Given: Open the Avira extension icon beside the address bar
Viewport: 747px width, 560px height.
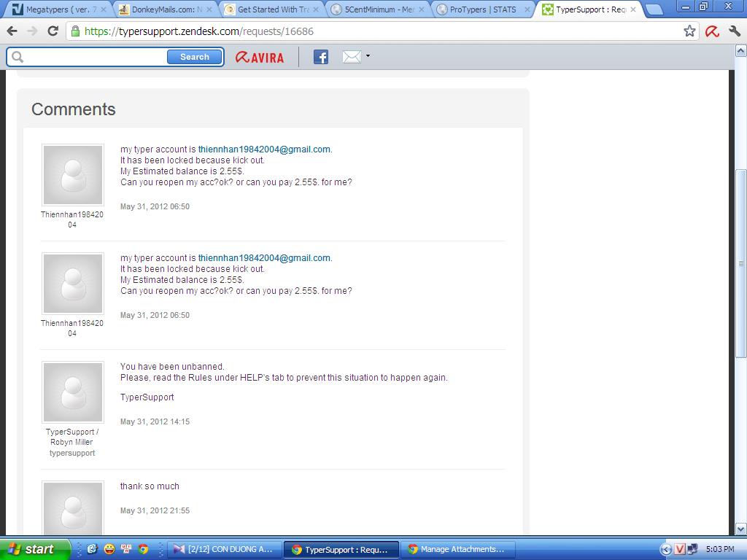Looking at the screenshot, I should tap(712, 31).
